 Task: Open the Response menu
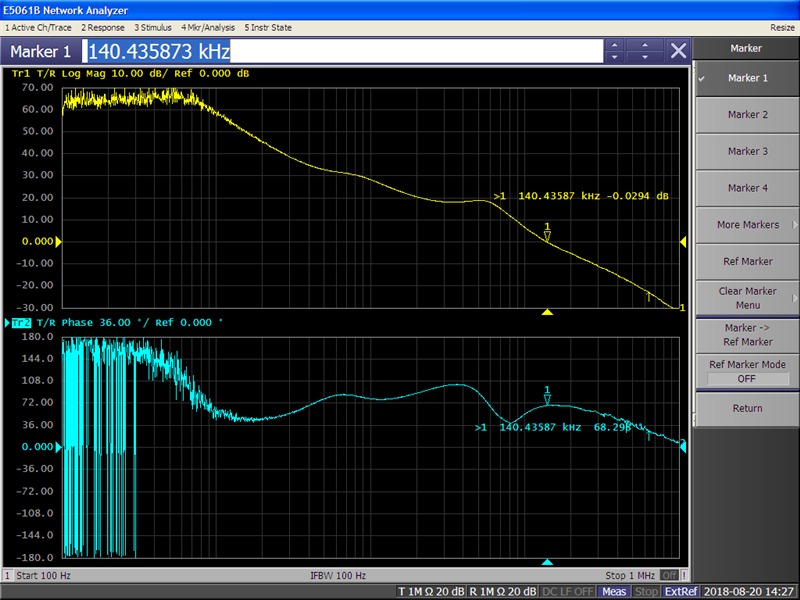[x=103, y=28]
